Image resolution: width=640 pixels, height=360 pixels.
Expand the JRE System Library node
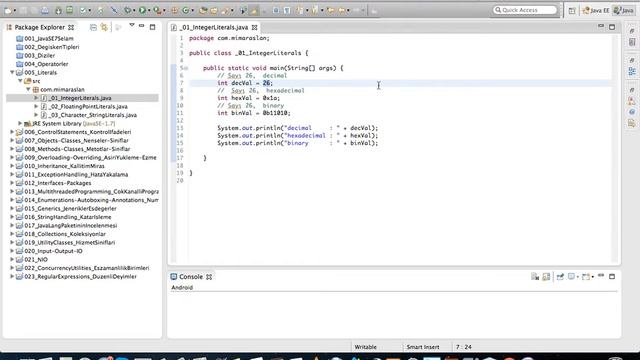tap(20, 123)
